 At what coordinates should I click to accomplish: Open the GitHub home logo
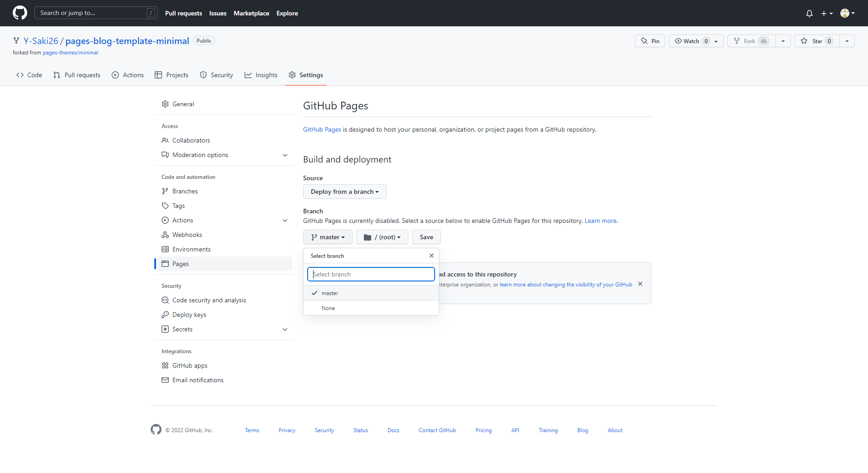pos(20,13)
